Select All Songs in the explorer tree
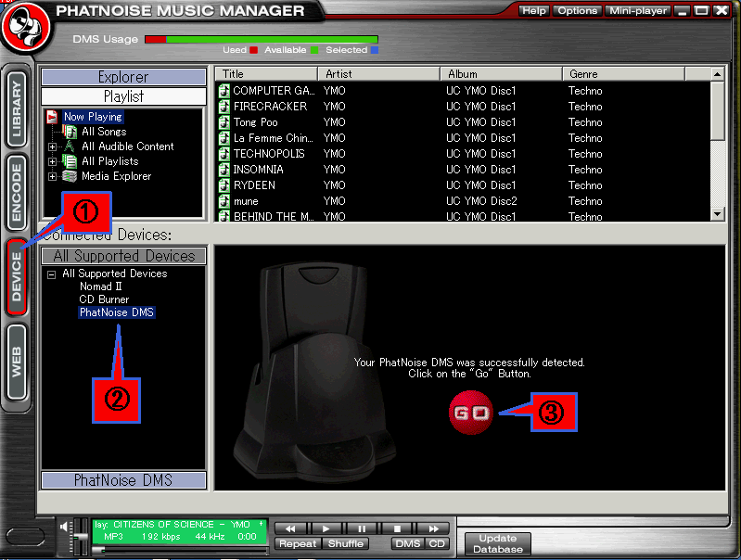 coord(104,132)
